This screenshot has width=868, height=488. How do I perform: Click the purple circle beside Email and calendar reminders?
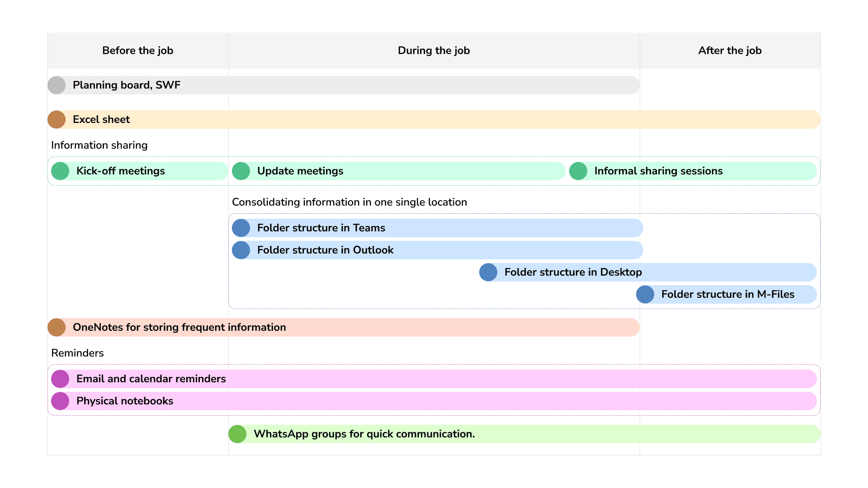60,379
